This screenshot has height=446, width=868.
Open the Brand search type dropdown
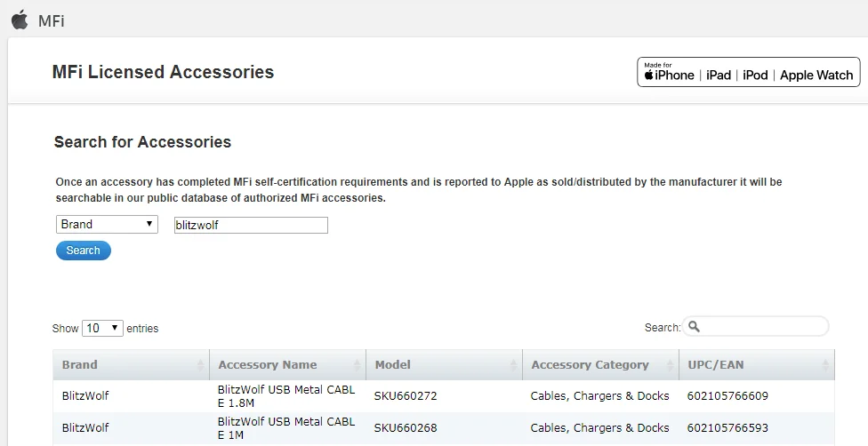pyautogui.click(x=107, y=224)
